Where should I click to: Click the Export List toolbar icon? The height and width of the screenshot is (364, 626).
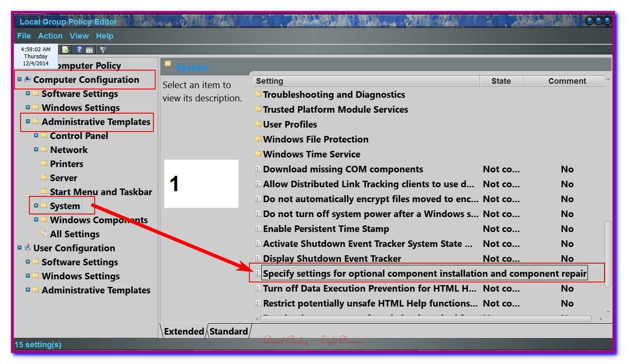(x=66, y=49)
